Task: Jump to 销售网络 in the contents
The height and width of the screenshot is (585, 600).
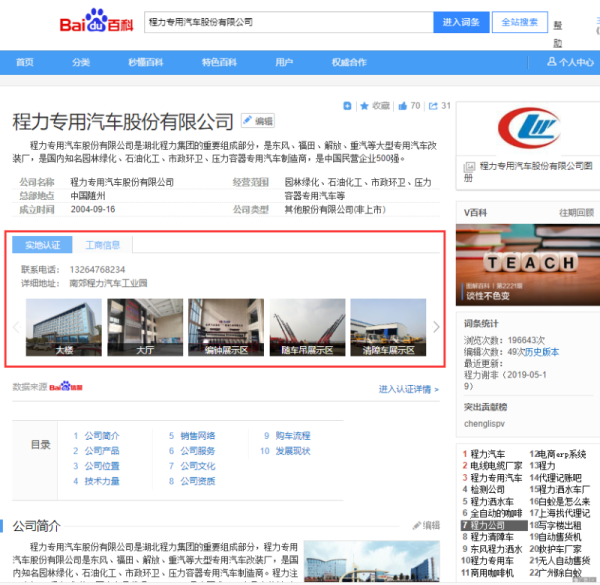Action: (x=198, y=435)
